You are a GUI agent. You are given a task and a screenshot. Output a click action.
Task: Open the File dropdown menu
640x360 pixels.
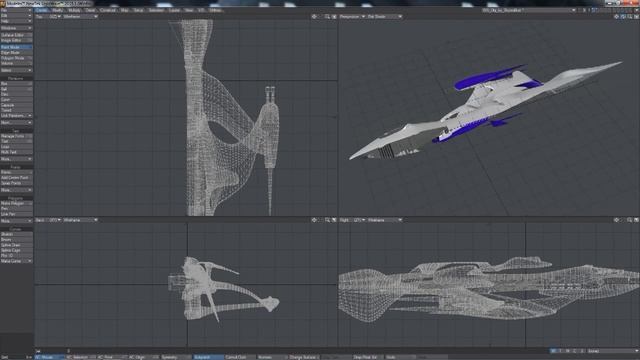[x=16, y=10]
